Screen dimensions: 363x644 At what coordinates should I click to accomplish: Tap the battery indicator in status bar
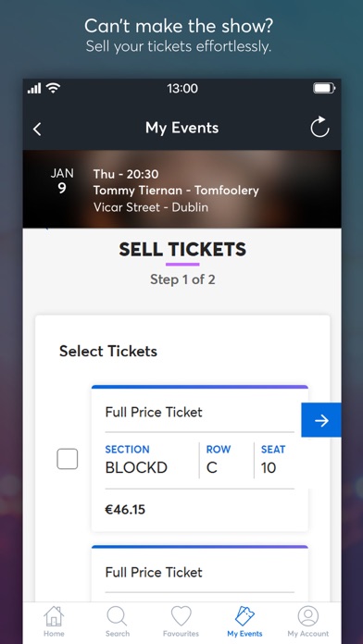pyautogui.click(x=324, y=88)
